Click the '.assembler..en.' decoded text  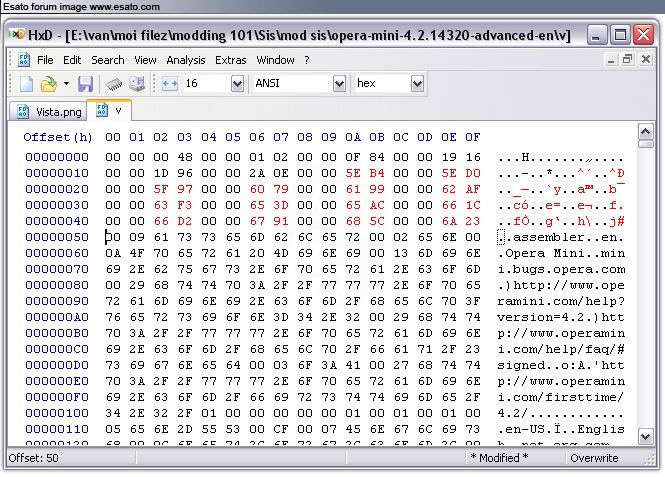561,237
